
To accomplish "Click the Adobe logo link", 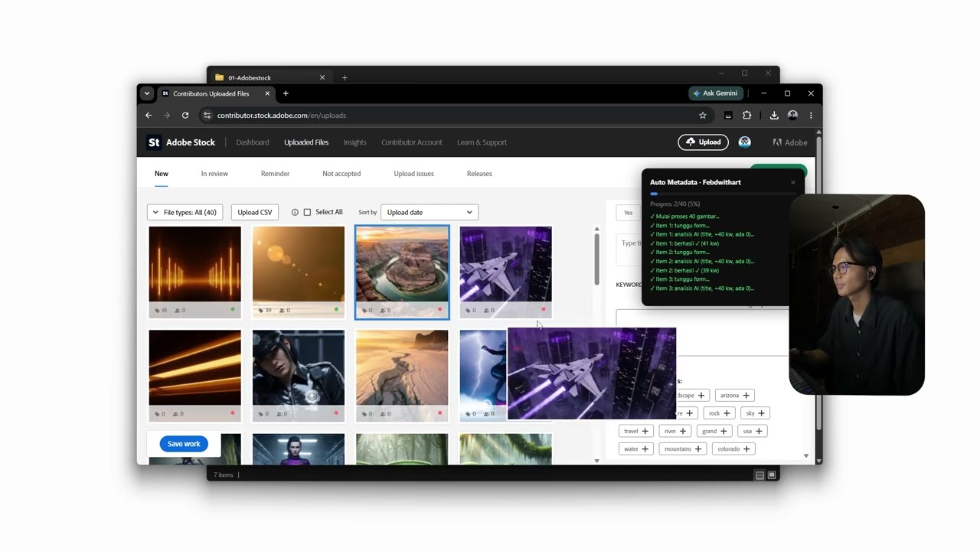I will point(789,142).
